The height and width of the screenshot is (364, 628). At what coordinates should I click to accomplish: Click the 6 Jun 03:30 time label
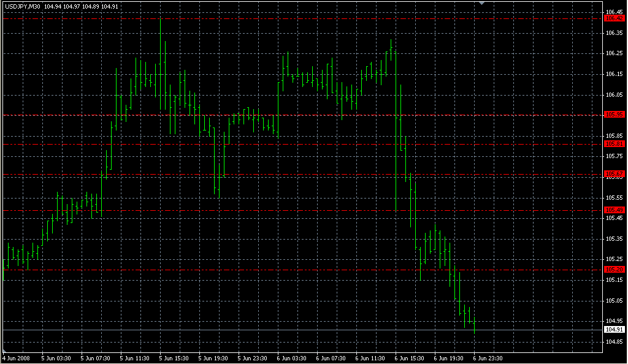pyautogui.click(x=291, y=358)
